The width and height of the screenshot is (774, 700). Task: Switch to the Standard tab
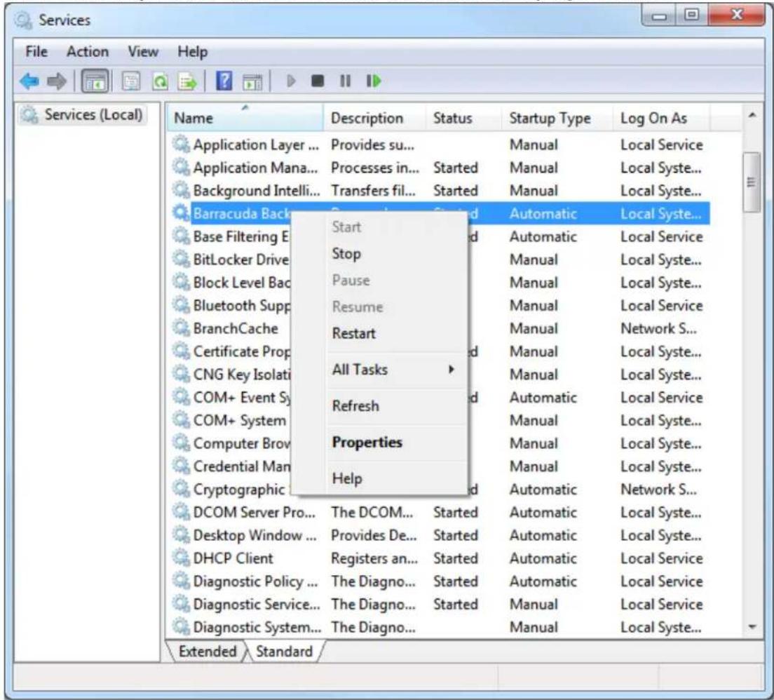coord(285,651)
